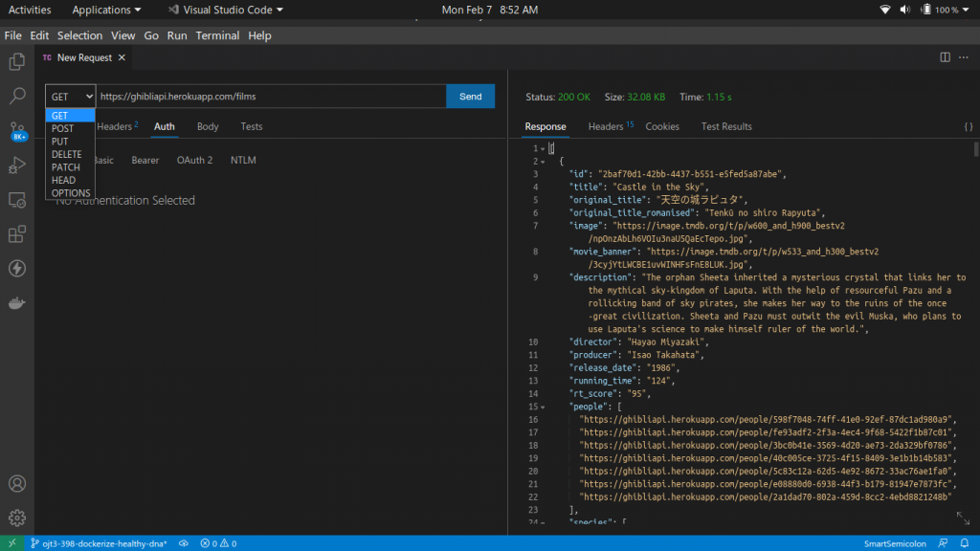Split the editor to the right
980x551 pixels.
tap(945, 57)
